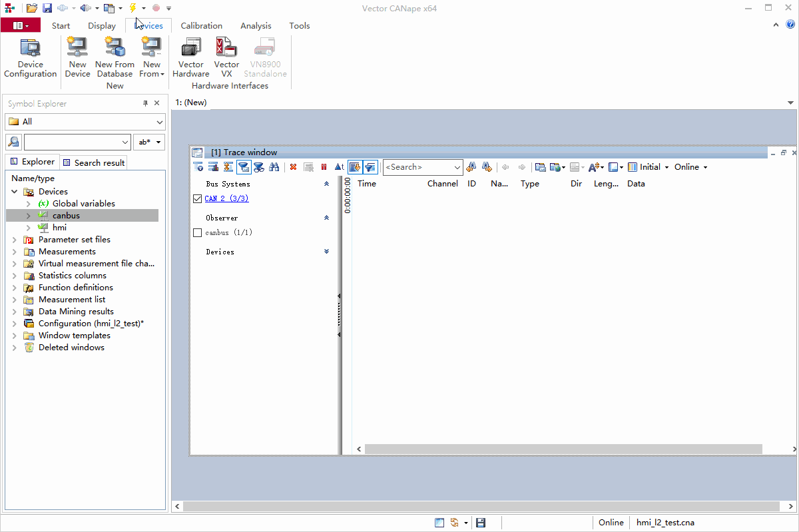Click the delta time icon in Trace toolbar
799x532 pixels.
point(339,167)
